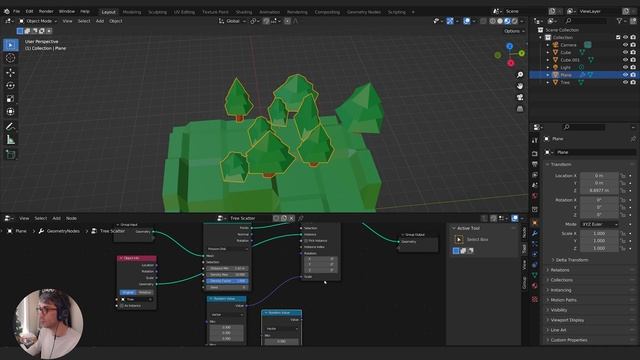Toggle camera view gizmo icon
Viewport: 640px width, 360px height.
pyautogui.click(x=520, y=97)
